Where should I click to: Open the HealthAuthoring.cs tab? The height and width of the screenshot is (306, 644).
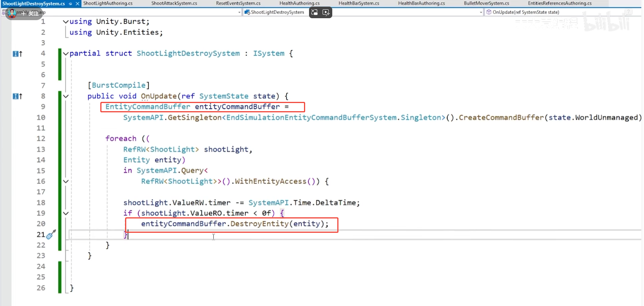pos(299,3)
